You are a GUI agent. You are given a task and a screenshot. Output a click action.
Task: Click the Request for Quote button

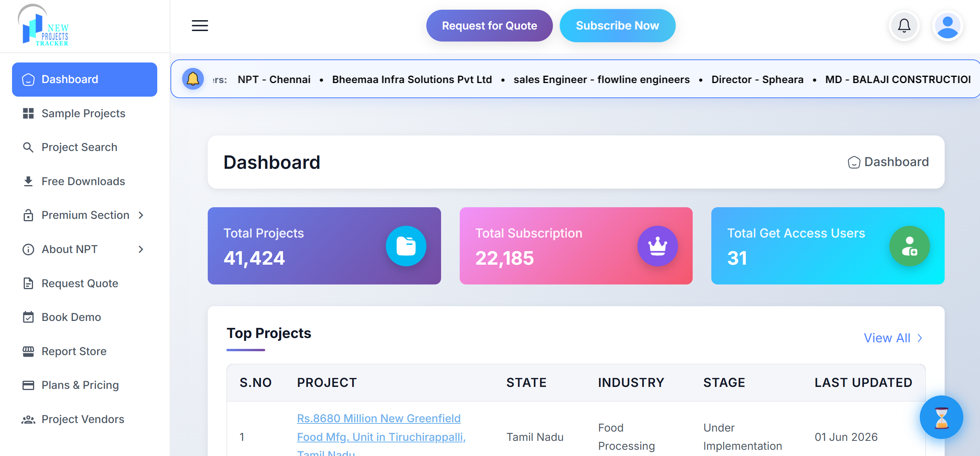click(x=489, y=26)
